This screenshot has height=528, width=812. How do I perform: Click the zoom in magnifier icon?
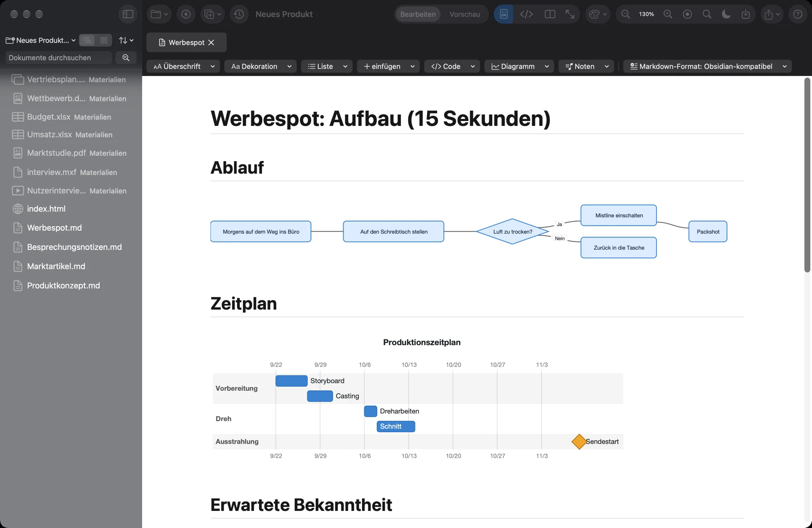[x=668, y=14]
